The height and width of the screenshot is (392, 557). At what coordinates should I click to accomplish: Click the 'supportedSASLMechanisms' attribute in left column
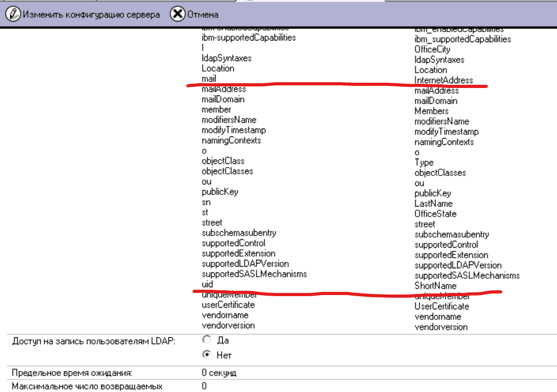click(254, 274)
